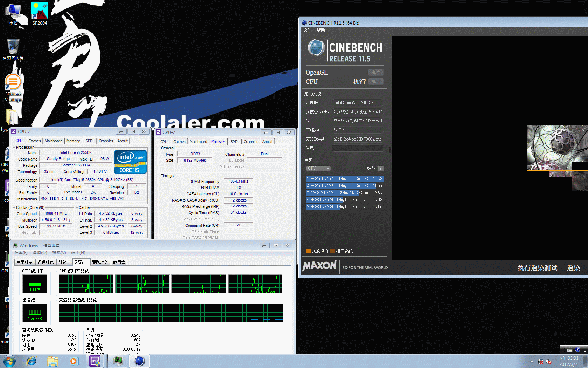Switch to Cinebench taskbar button
Viewport: 588px width, 368px height.
tap(140, 361)
